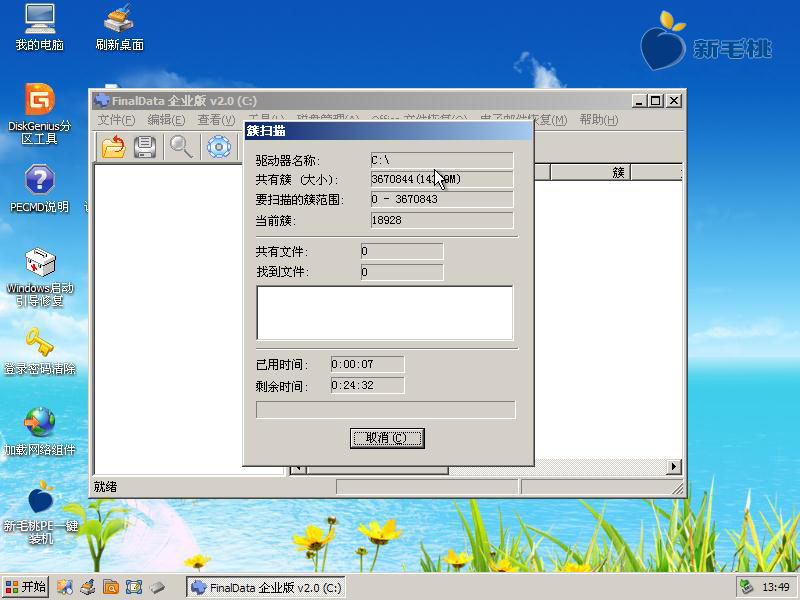800x600 pixels.
Task: Open the 文件(F) menu
Action: point(116,120)
